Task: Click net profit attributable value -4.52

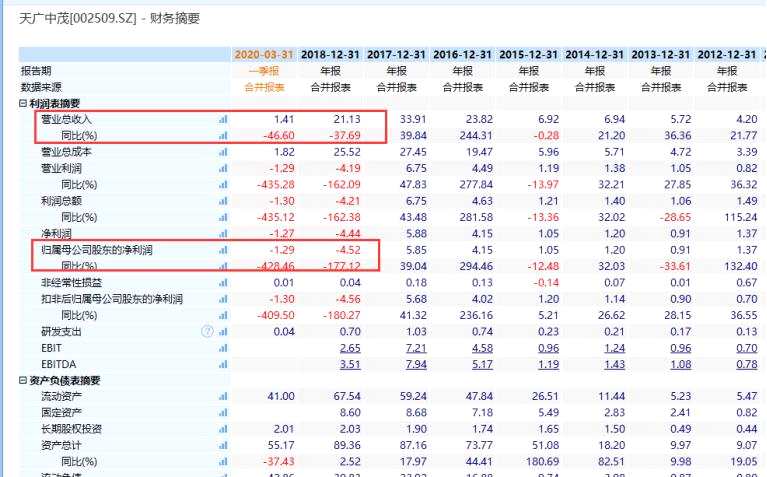Action: coord(348,250)
